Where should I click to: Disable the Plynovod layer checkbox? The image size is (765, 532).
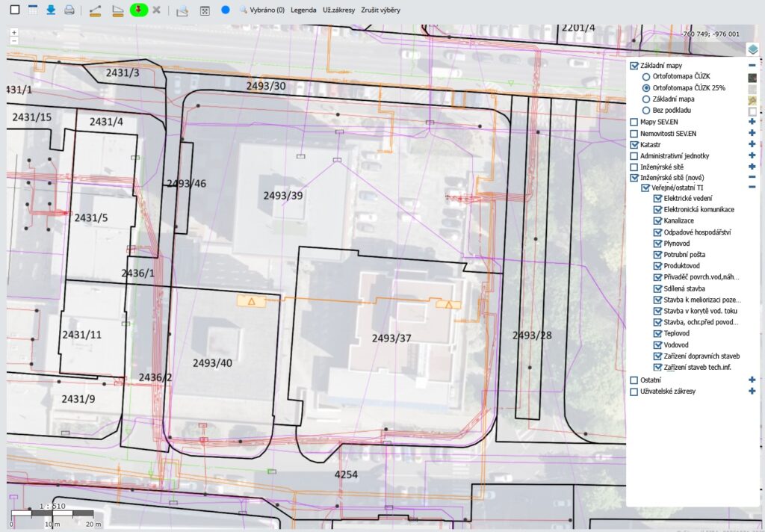tap(658, 244)
